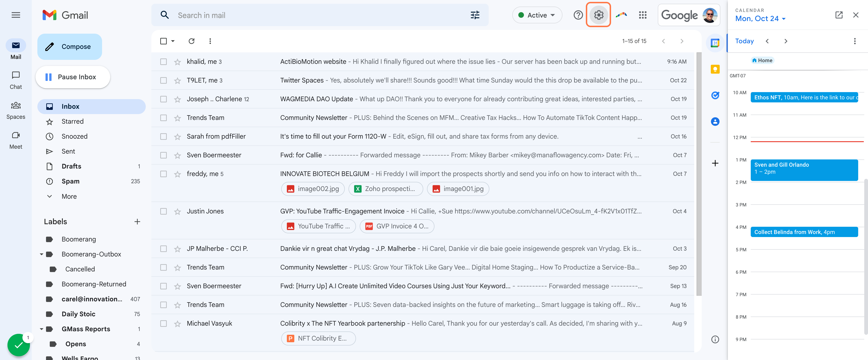Screen dimensions: 868x360
Task: Open the Google apps grid
Action: [x=643, y=15]
